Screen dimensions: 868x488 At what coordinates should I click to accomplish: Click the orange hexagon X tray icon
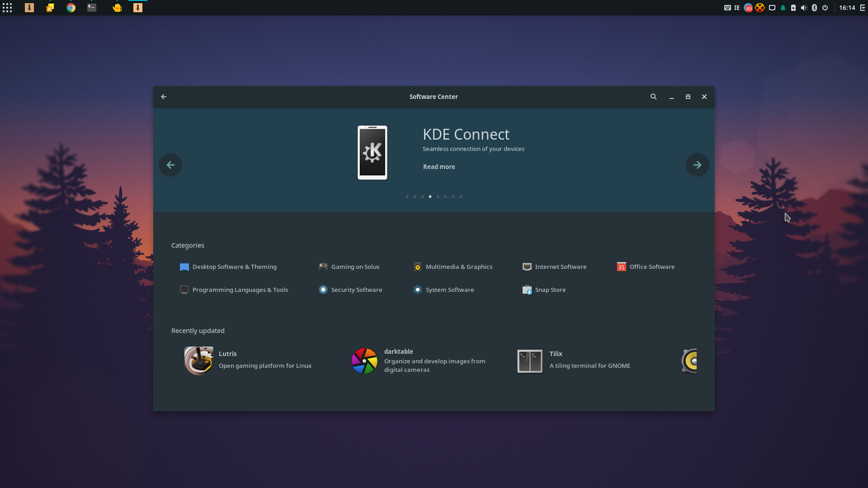coord(760,8)
